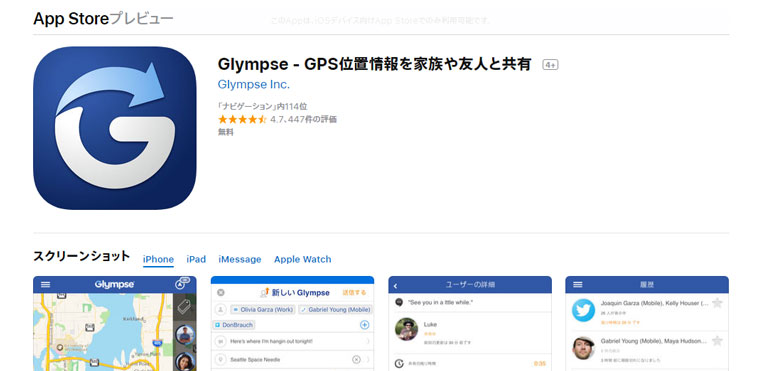The width and height of the screenshot is (761, 371).
Task: Click the 新しい Glympse title
Action: [x=300, y=293]
